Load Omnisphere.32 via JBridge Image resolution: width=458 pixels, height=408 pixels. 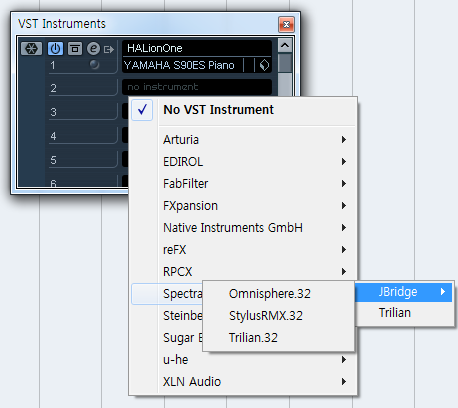(278, 294)
